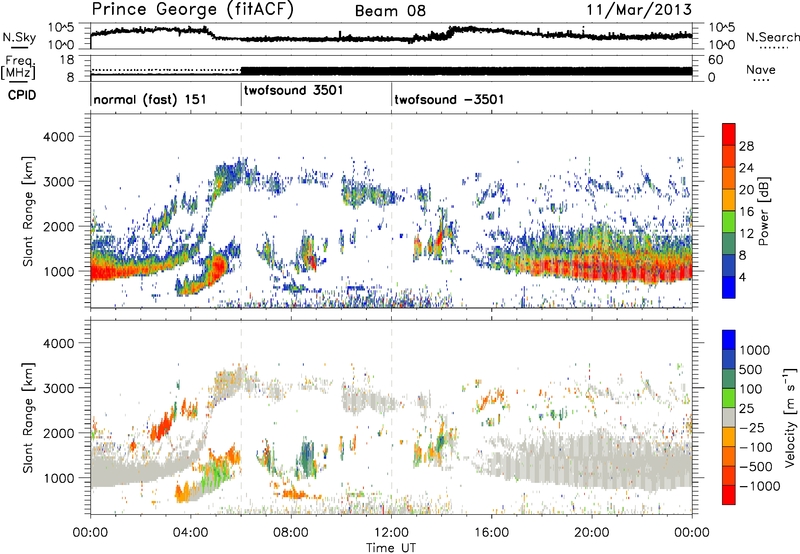Click the 'Power [dB]' axis label
Screen dimensions: 800x554
(x=764, y=211)
